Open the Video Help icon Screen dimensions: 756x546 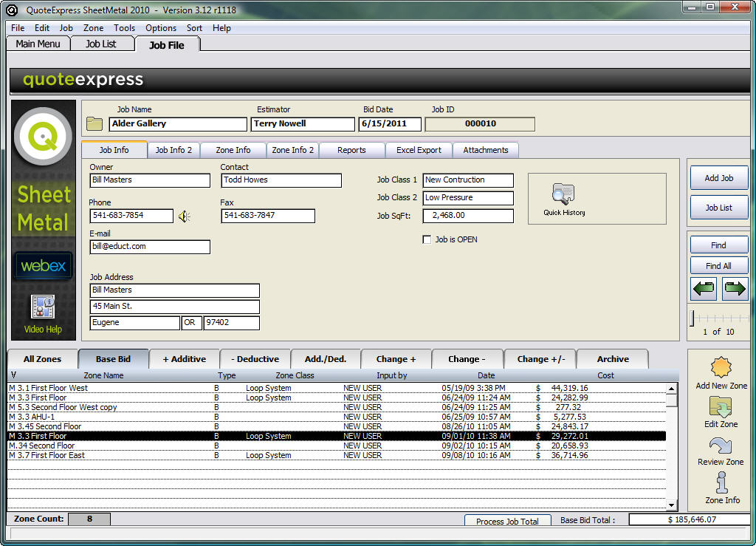pos(43,307)
